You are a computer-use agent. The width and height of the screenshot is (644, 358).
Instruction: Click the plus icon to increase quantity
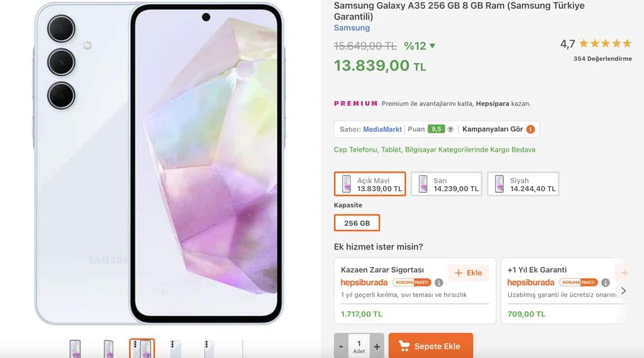(377, 346)
